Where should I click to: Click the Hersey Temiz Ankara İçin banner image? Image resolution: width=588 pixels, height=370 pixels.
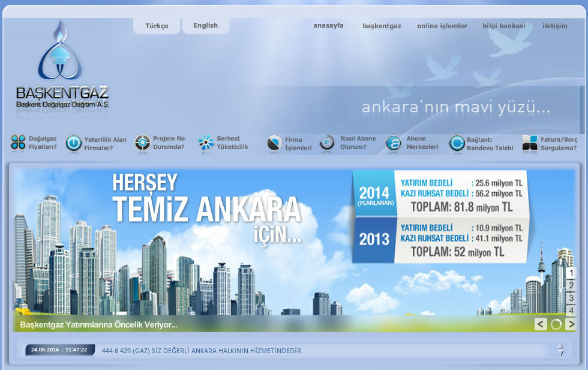294,250
